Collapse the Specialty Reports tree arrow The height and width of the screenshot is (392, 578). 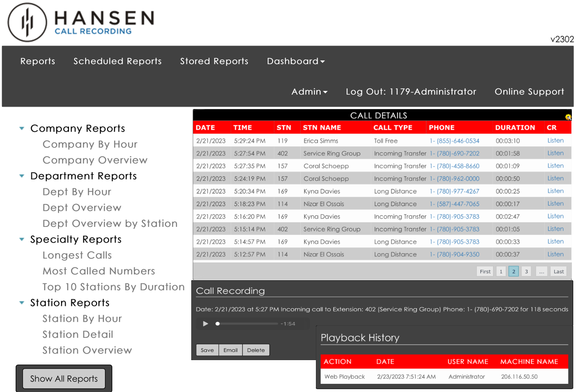22,239
